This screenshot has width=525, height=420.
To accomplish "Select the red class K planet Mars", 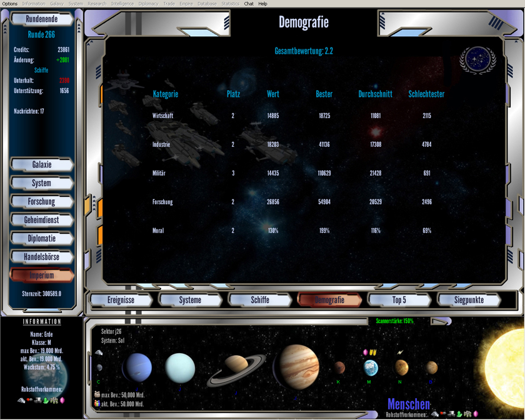I will click(x=339, y=367).
